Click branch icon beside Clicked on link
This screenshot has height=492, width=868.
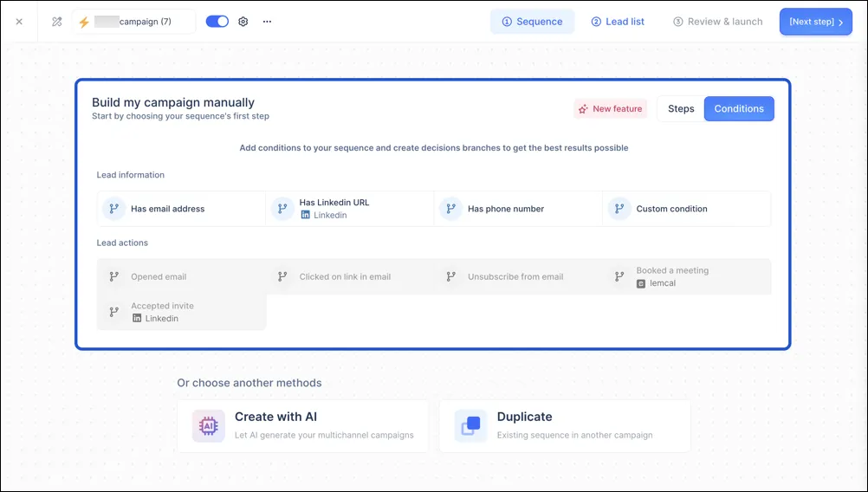tap(282, 276)
